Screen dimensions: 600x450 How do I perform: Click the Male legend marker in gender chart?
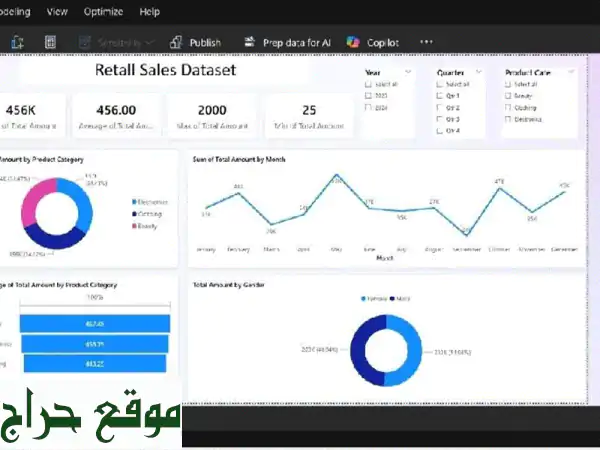tap(392, 298)
